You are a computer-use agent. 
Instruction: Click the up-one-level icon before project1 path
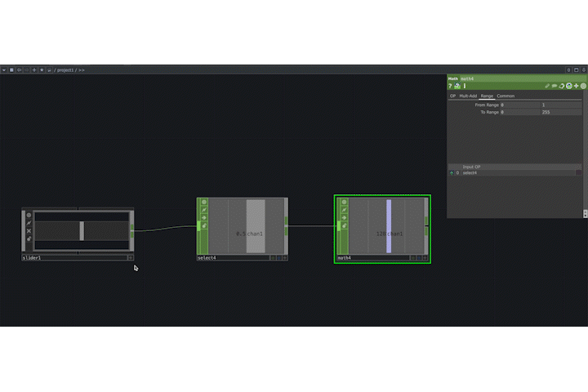pyautogui.click(x=49, y=69)
